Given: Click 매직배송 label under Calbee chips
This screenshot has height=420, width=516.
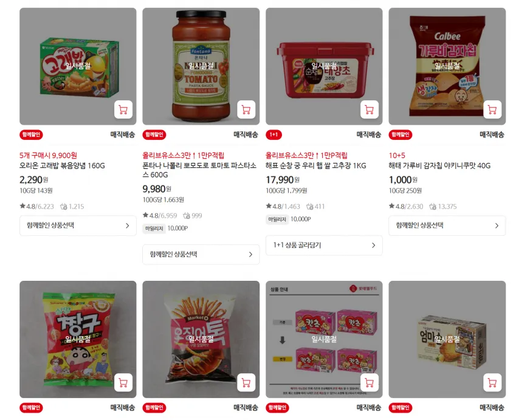Looking at the screenshot, I should point(492,134).
